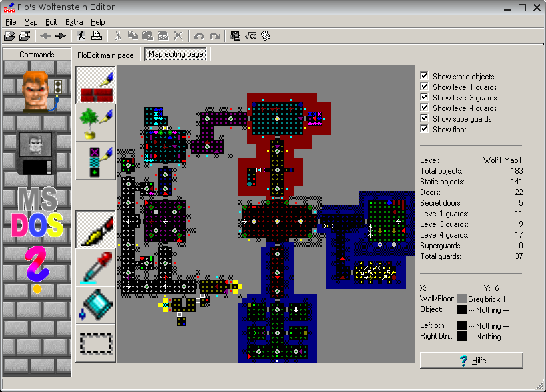Click the first open-folder toolbar icon

point(9,36)
